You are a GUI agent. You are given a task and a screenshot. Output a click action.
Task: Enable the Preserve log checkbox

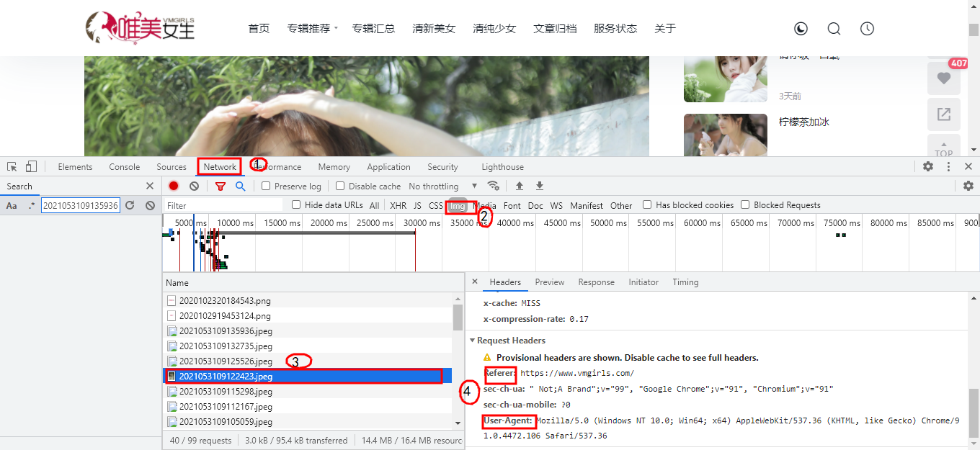click(266, 186)
